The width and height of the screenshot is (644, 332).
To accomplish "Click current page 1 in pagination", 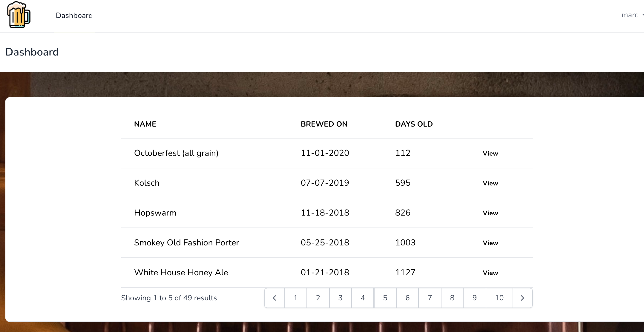I will (295, 298).
